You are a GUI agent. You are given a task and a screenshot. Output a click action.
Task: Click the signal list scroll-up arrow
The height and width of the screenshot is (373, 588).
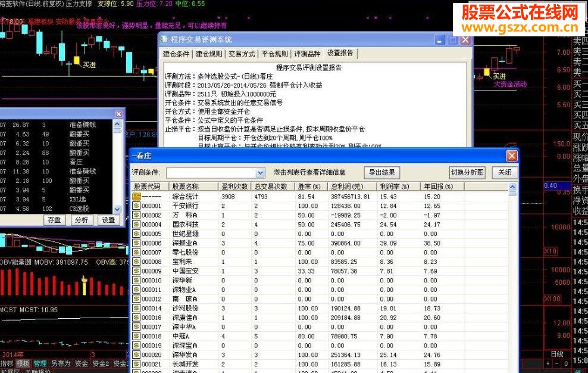pos(117,125)
